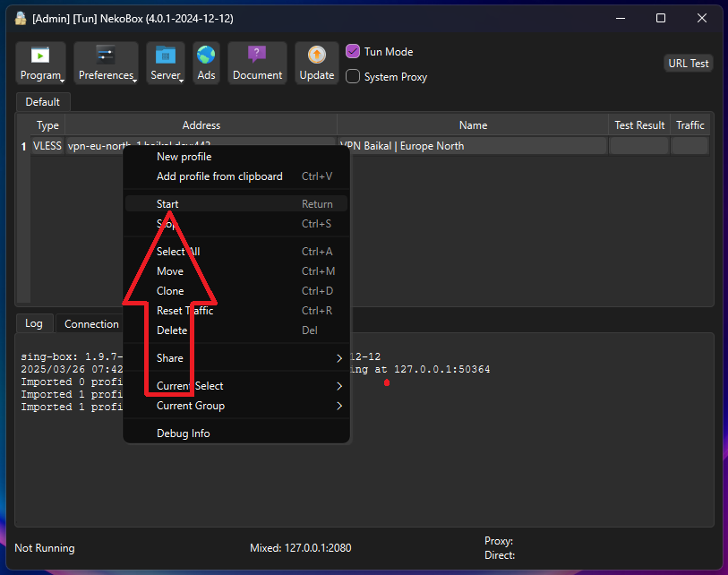
Task: Open the Document help button
Action: pyautogui.click(x=257, y=64)
